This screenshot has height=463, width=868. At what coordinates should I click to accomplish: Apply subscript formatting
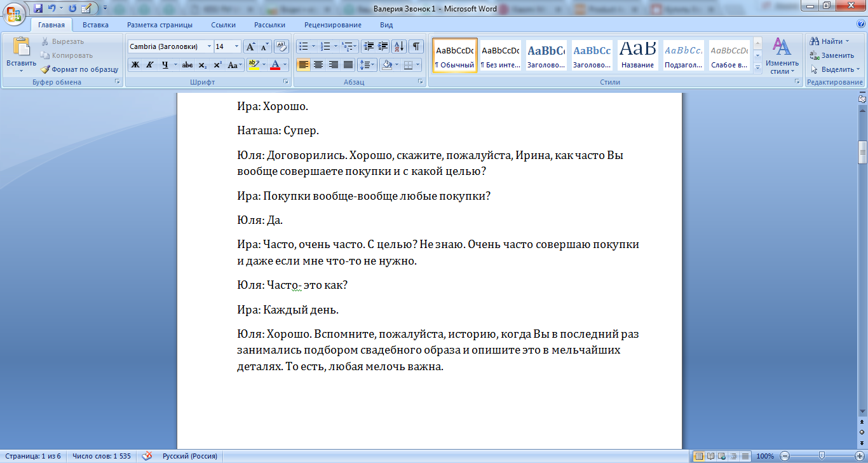[203, 65]
